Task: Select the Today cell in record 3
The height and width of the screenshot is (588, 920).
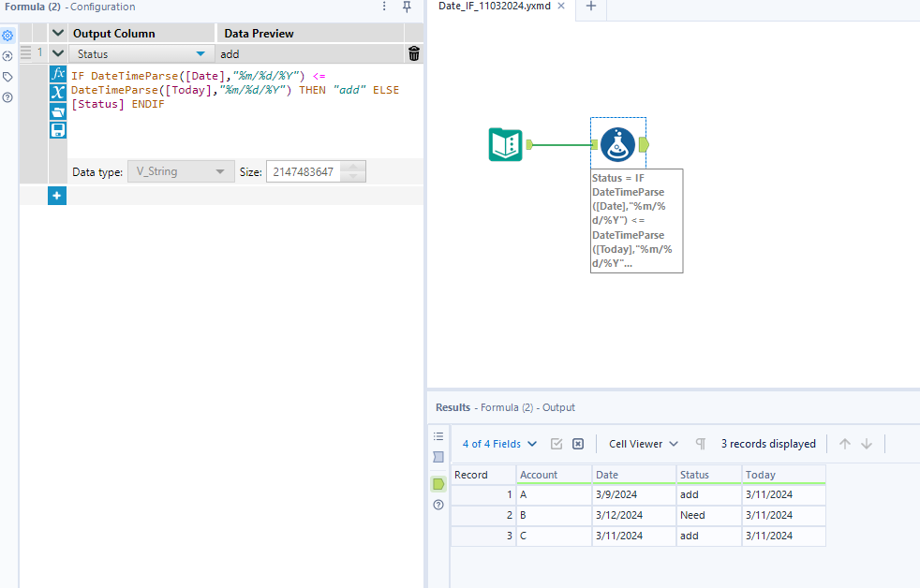Action: click(784, 536)
